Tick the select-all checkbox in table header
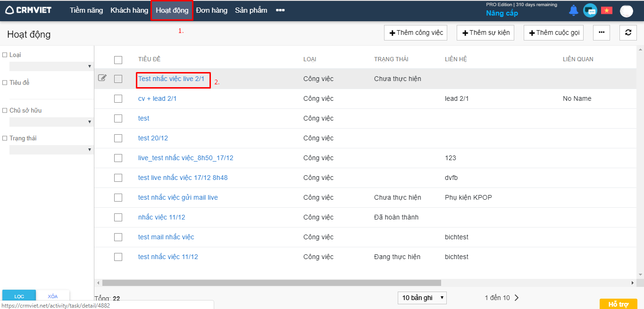Screen dimensions: 644x309 pyautogui.click(x=118, y=60)
